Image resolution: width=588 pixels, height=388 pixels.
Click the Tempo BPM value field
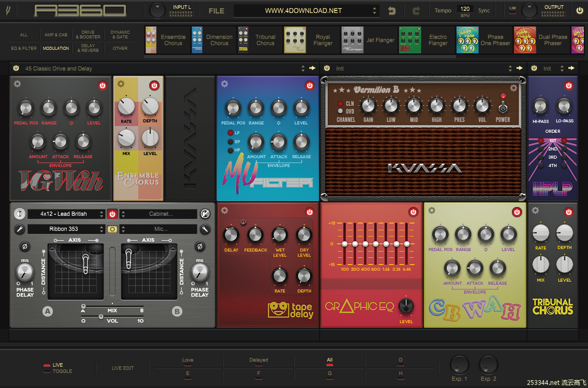point(465,9)
